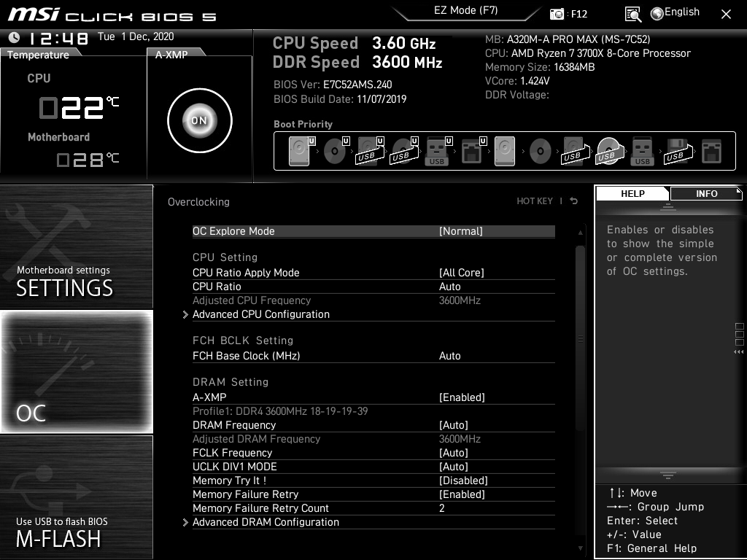Select the legacy hard disk boot icon
747x560 pixels.
(505, 152)
